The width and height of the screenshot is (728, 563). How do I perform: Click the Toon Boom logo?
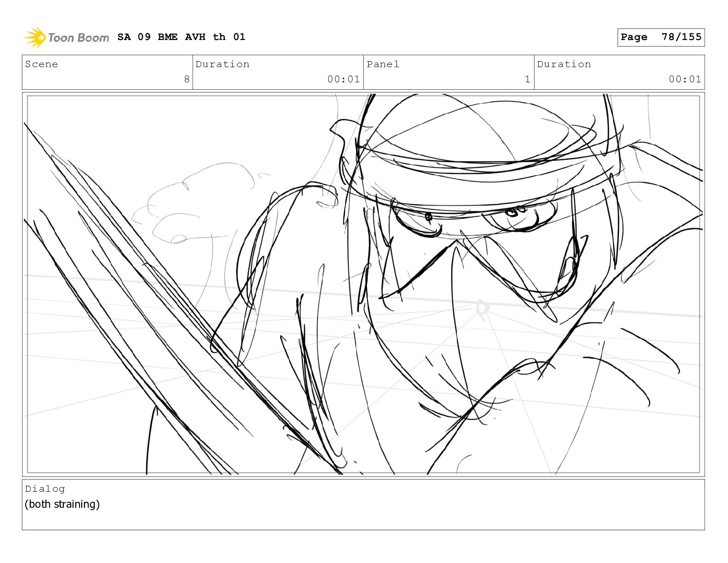point(67,37)
